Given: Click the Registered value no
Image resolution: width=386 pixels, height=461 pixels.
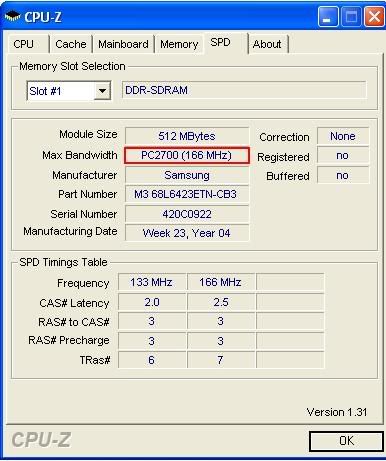Looking at the screenshot, I should click(343, 156).
